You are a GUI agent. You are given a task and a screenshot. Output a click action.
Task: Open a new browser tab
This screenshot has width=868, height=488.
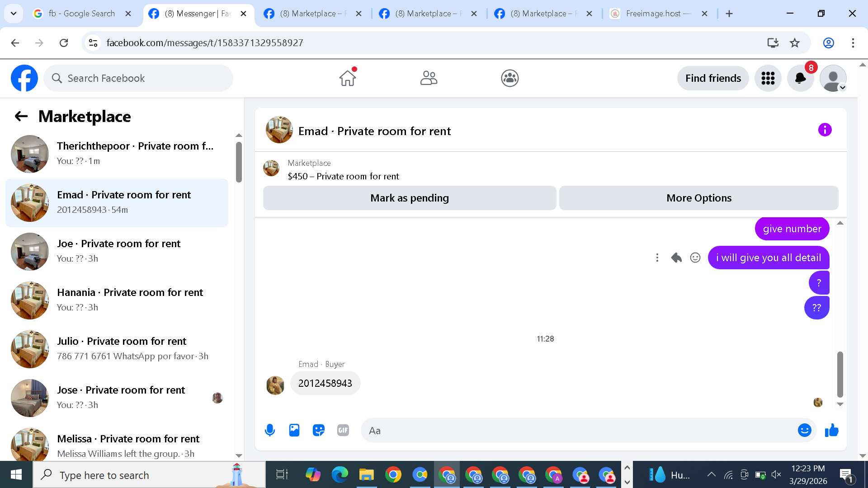coord(729,14)
